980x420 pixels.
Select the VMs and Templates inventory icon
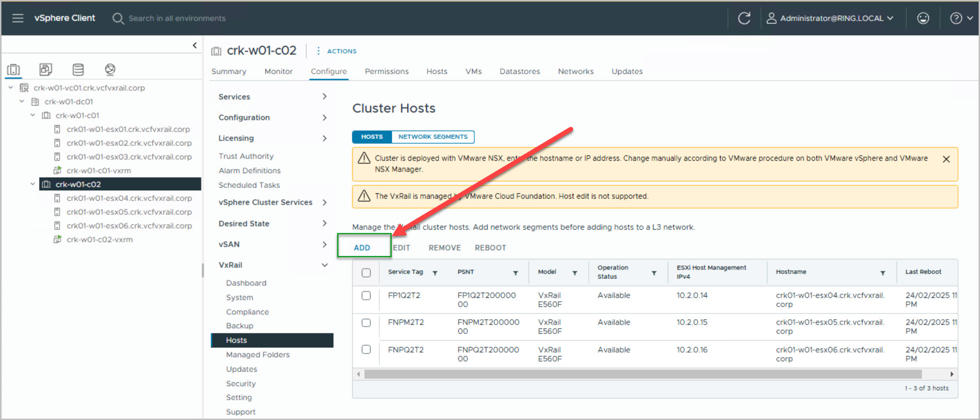coord(45,69)
